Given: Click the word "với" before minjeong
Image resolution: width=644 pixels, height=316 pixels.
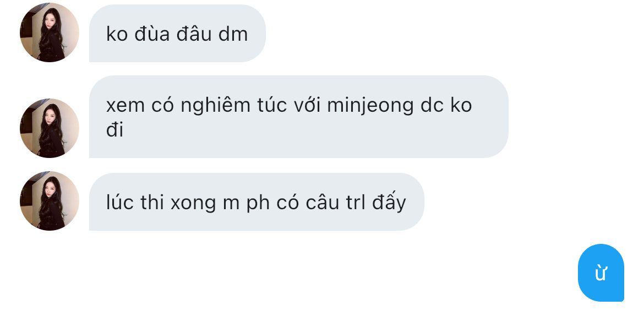Looking at the screenshot, I should (x=308, y=105).
